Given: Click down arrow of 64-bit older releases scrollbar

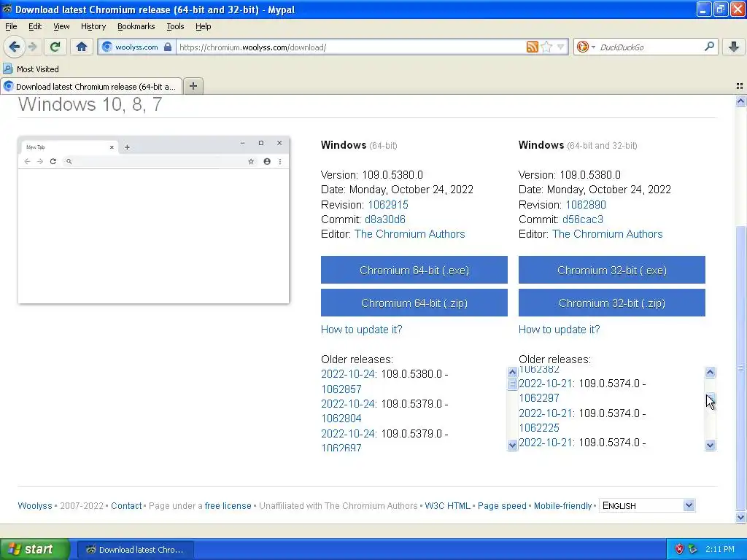Looking at the screenshot, I should pyautogui.click(x=513, y=446).
